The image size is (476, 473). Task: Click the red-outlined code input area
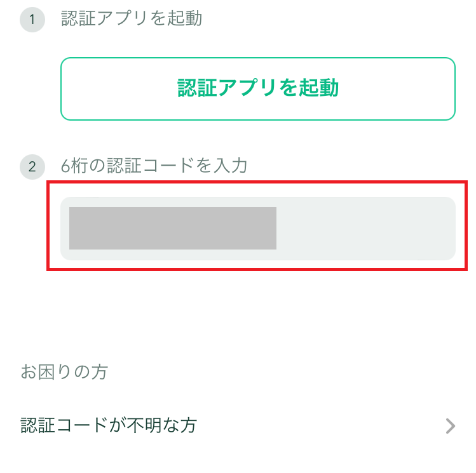(257, 229)
